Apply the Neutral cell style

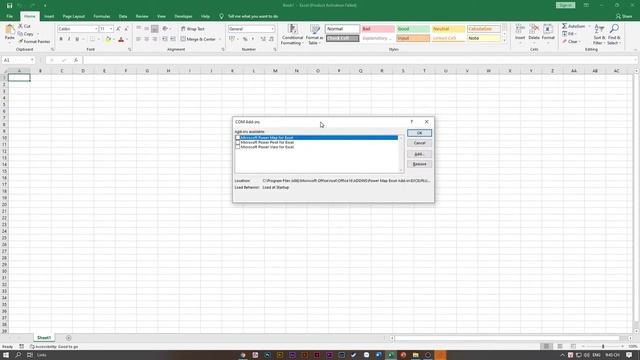tap(448, 29)
